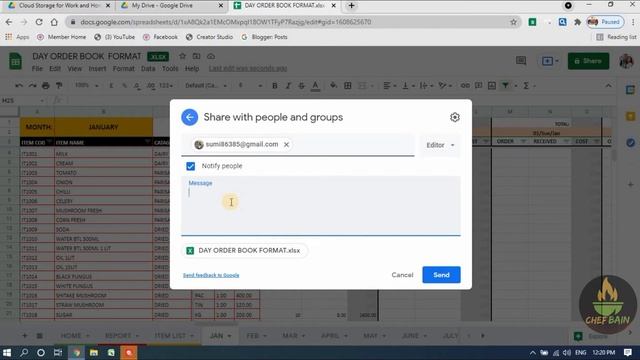Open comment history icon
The image size is (640, 360).
[521, 61]
